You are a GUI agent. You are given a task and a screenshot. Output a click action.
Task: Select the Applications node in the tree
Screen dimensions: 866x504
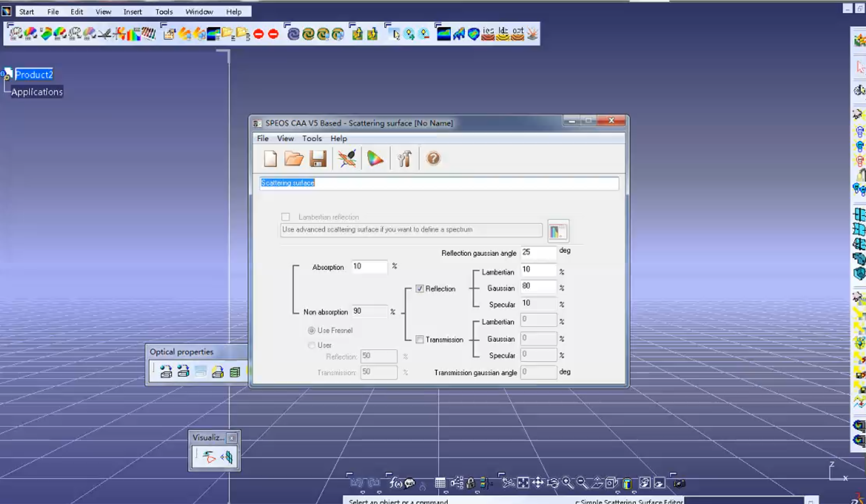tap(37, 92)
